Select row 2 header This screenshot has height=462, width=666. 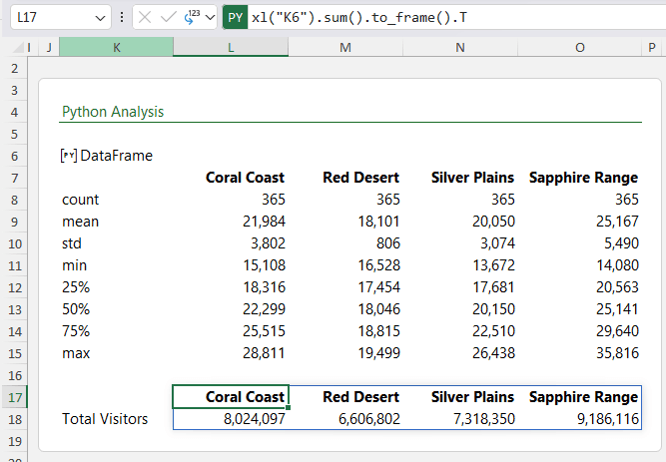click(14, 68)
